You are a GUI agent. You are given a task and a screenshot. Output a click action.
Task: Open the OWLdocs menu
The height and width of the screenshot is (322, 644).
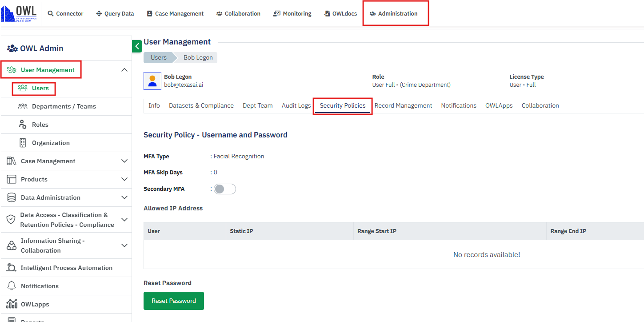coord(340,14)
